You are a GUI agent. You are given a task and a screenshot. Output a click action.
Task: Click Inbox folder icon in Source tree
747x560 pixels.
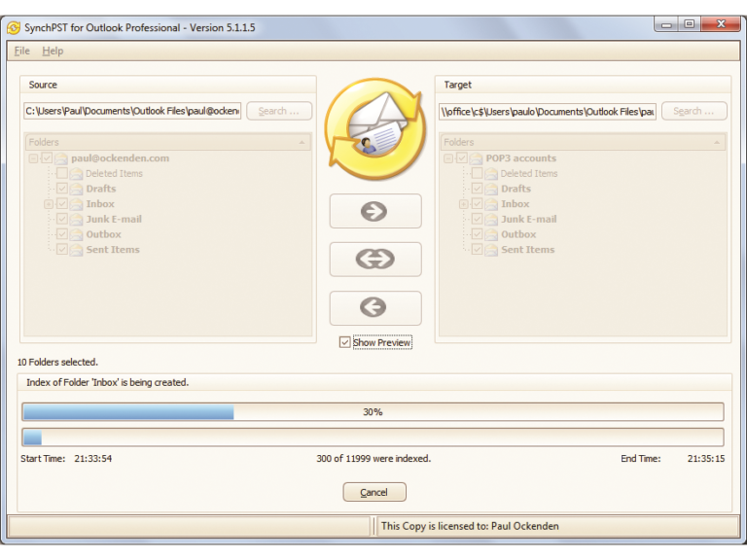[76, 204]
